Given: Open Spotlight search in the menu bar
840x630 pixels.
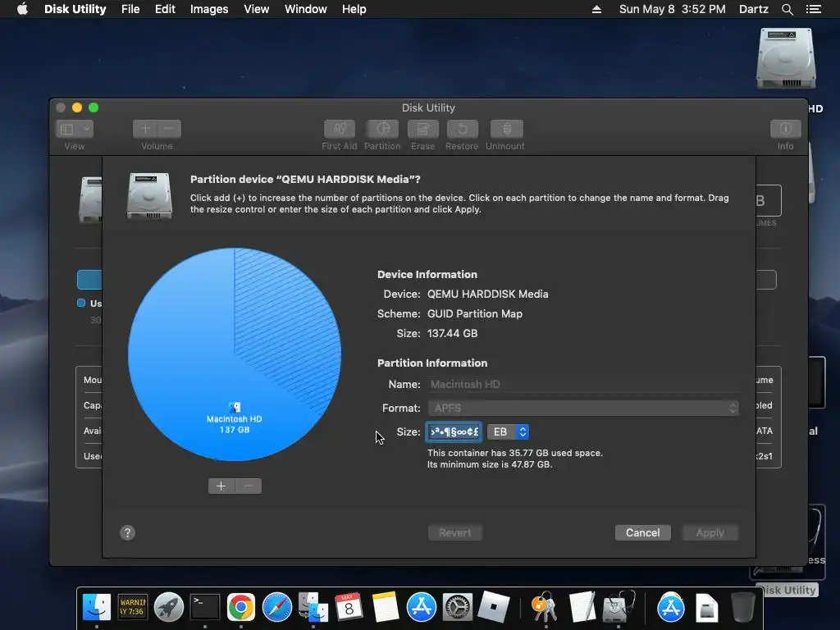Looking at the screenshot, I should pyautogui.click(x=787, y=9).
